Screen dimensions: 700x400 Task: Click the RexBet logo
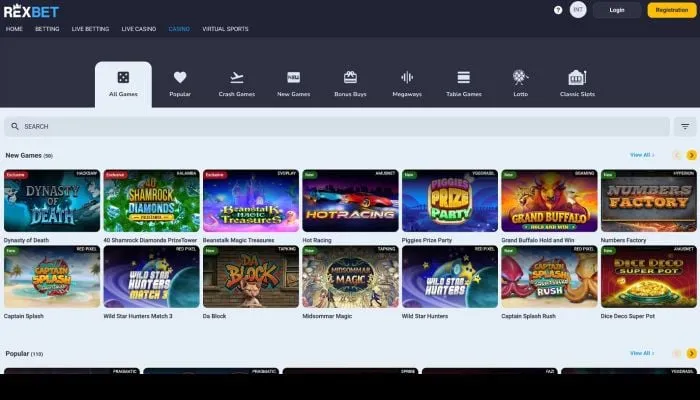pos(31,11)
